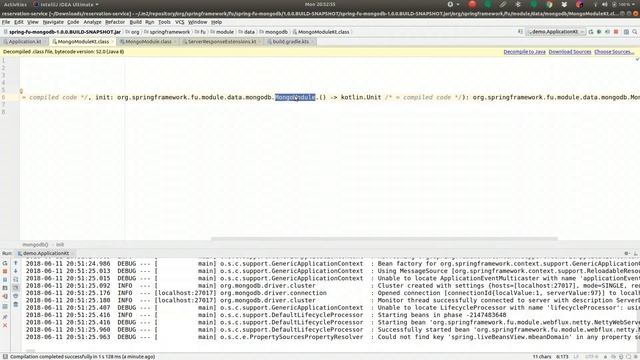Screen dimensions: 640x360
Task: Open the File menu
Action: (6, 22)
